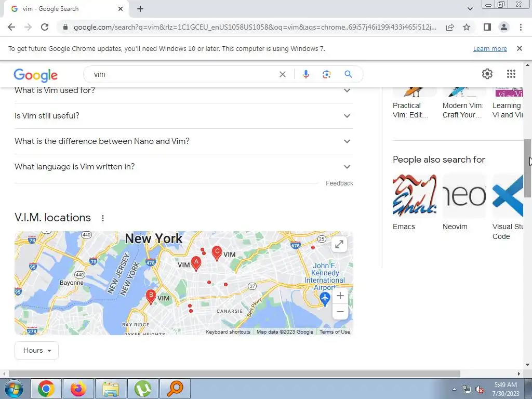Screen dimensions: 532x399
Task: Open Neovim related search
Action: pos(464,202)
